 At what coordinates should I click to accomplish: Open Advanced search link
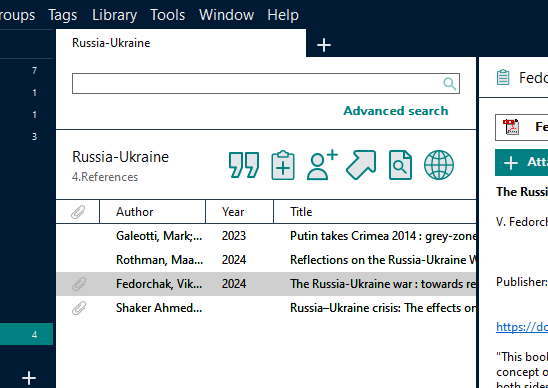[x=396, y=111]
